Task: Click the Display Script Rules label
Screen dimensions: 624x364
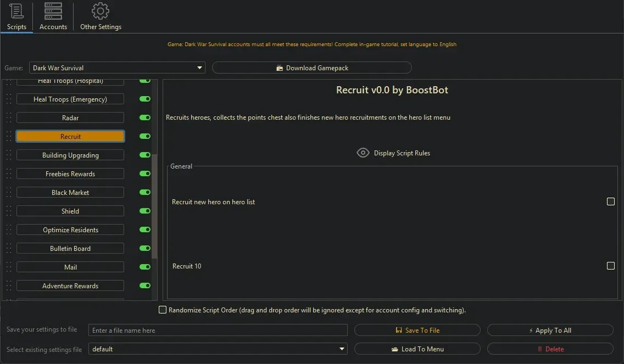Action: (402, 153)
